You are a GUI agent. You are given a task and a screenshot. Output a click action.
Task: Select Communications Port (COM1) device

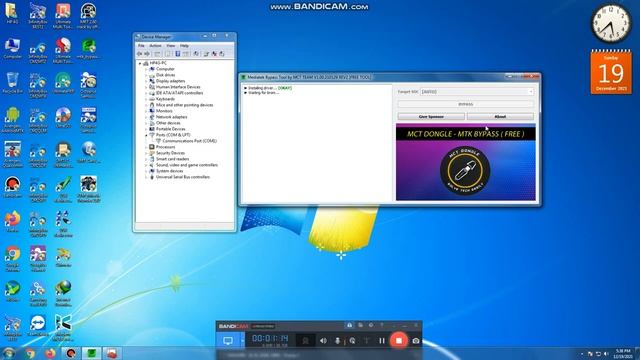point(189,141)
